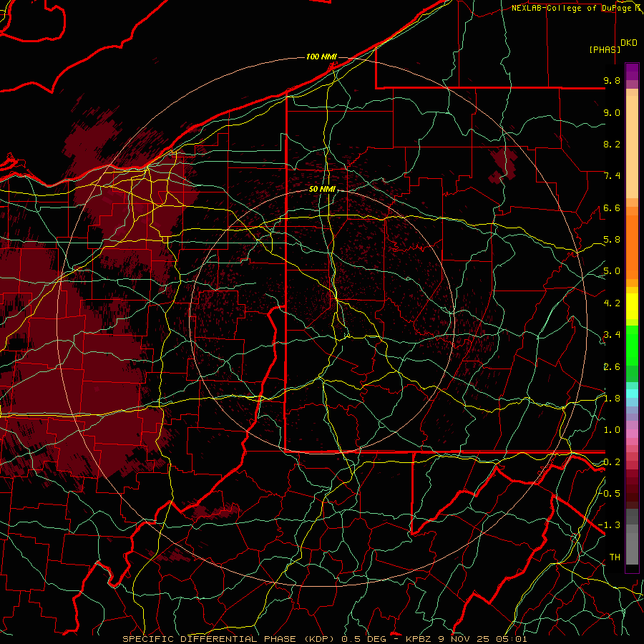Click the -0.5 scale value

tap(610, 493)
